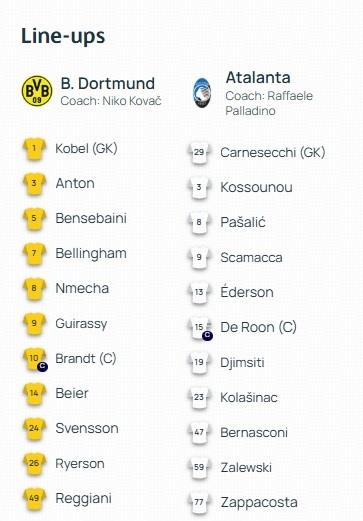
Task: Select Kobel's number 1 yellow shirt icon
Action: (x=34, y=149)
